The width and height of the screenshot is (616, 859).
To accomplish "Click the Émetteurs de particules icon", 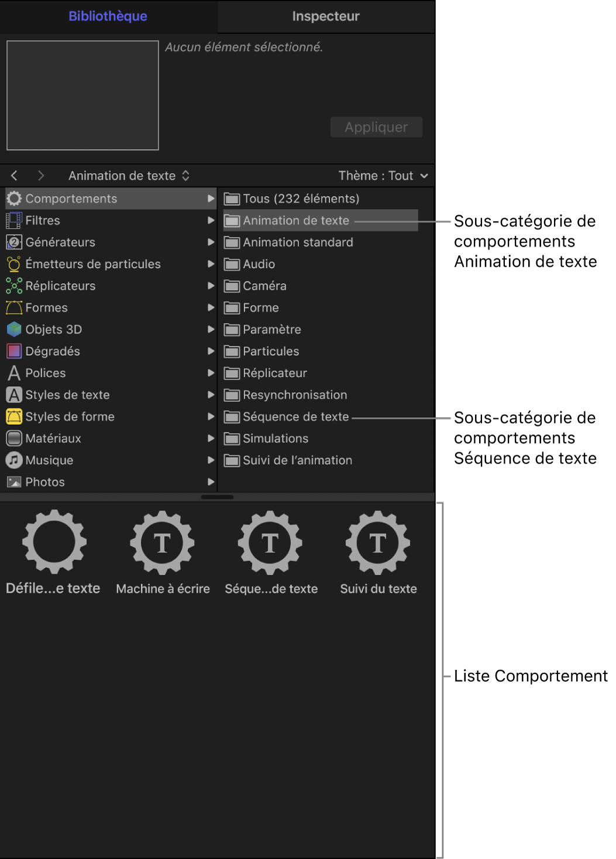I will pyautogui.click(x=14, y=264).
